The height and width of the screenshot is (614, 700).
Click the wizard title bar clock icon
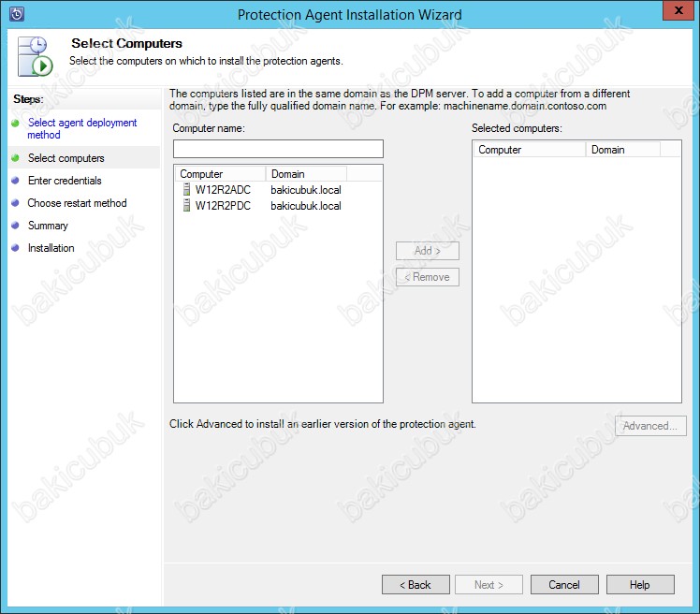pos(16,14)
